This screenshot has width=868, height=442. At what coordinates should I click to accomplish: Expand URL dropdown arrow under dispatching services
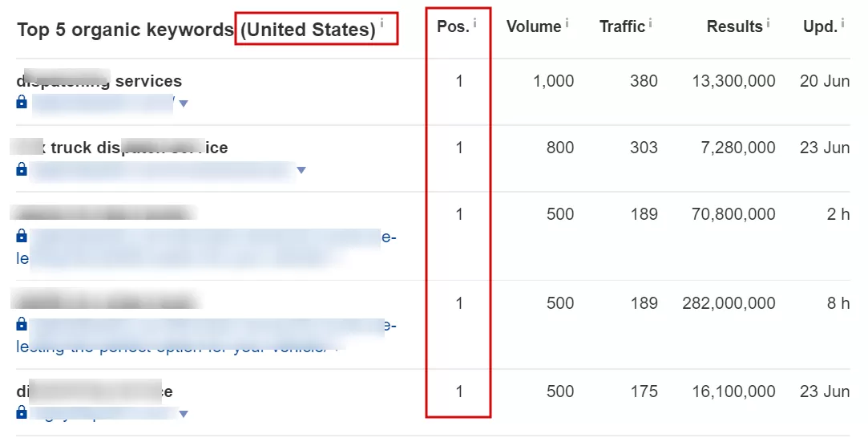click(184, 103)
